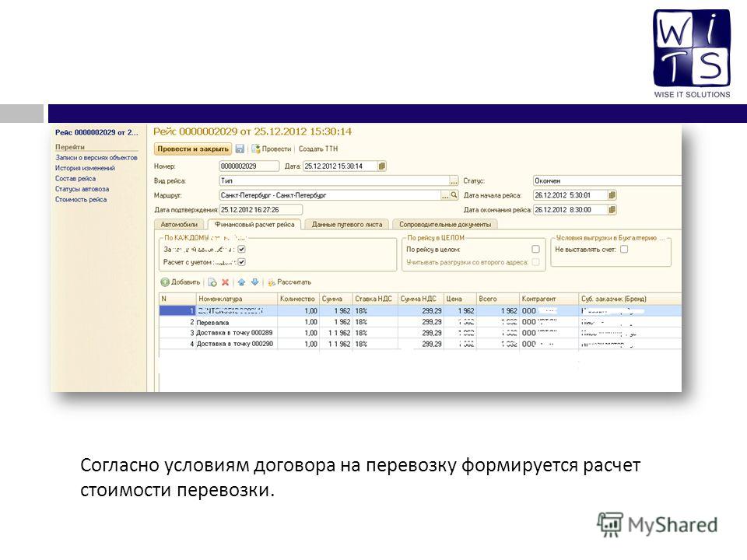Move row up with the up arrow icon
Screen dimensions: 747x560
point(241,282)
